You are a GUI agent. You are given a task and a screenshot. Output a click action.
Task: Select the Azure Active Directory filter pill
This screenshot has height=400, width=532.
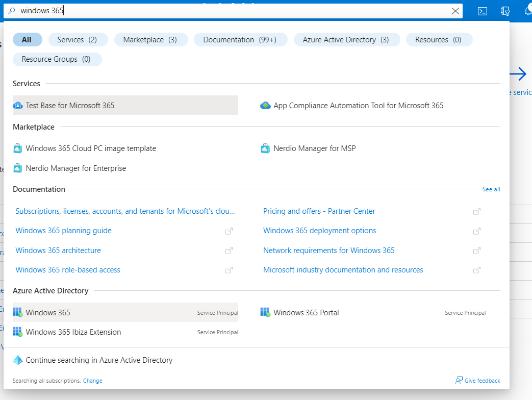click(x=347, y=39)
